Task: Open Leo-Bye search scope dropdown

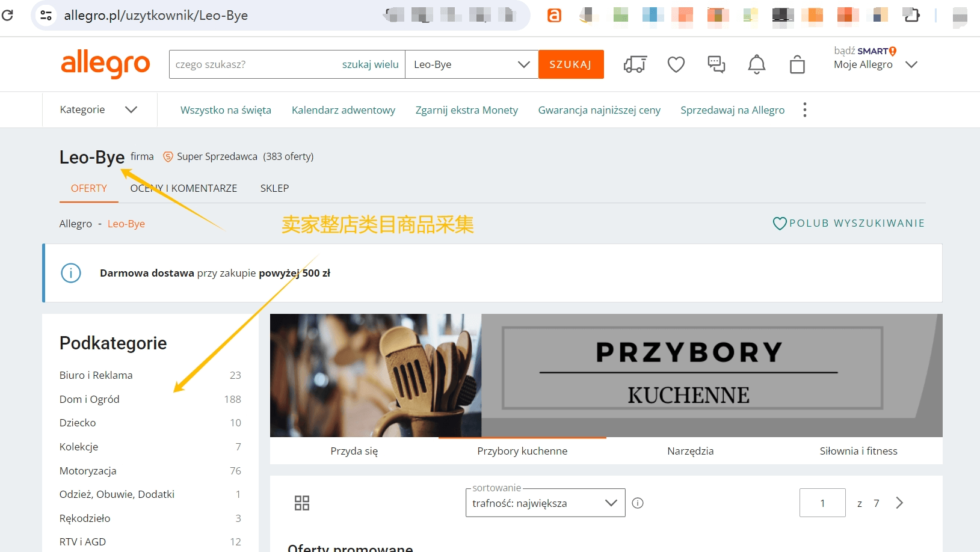Action: pyautogui.click(x=472, y=64)
